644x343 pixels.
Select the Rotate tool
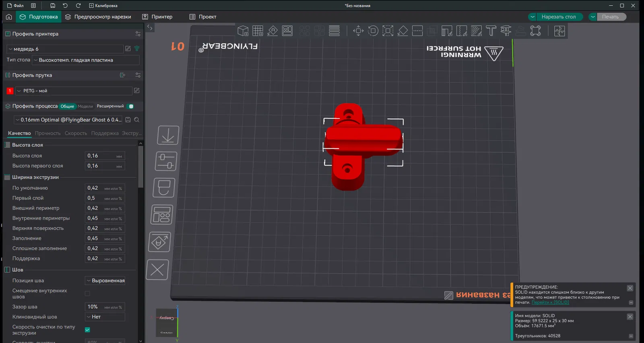pos(373,31)
